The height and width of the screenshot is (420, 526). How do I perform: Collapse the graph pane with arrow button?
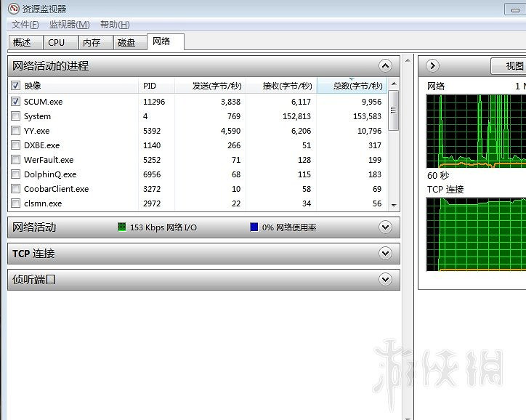point(432,66)
